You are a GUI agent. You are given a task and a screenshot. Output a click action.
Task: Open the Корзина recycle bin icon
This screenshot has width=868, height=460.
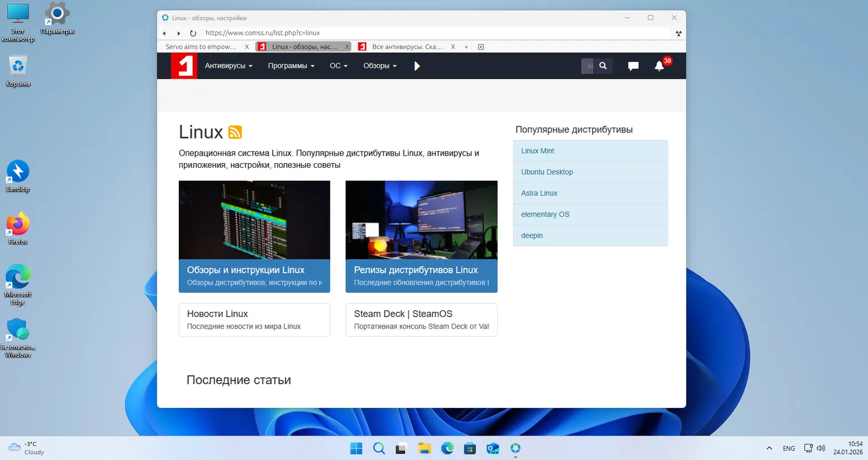click(18, 71)
